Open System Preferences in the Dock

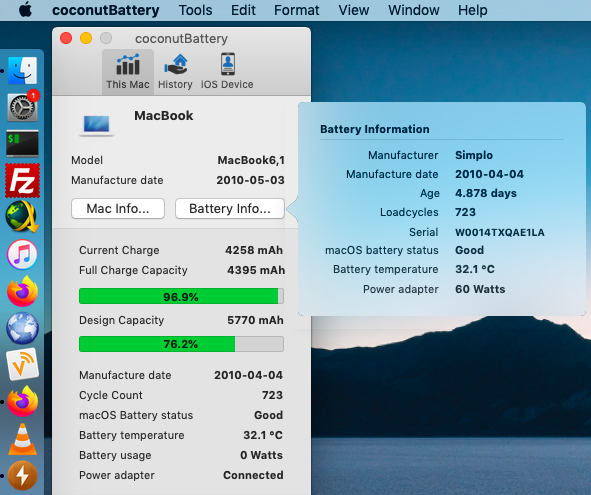pos(23,107)
